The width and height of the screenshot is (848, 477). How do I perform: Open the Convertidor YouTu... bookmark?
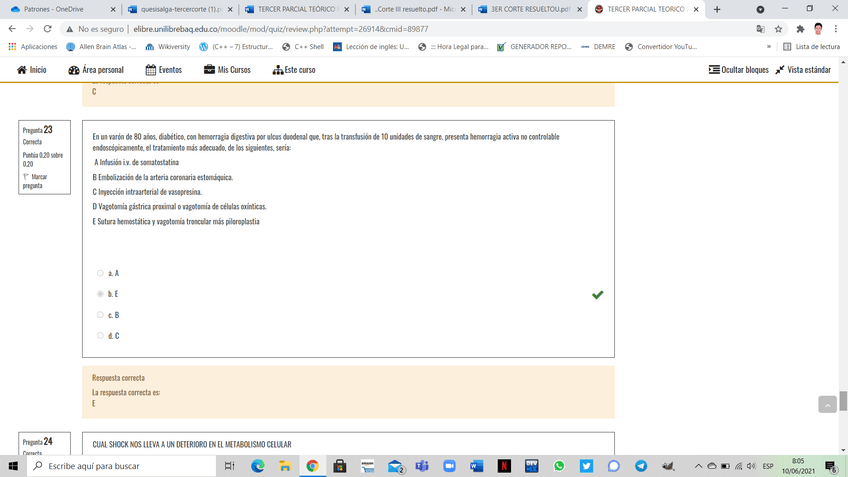click(660, 47)
